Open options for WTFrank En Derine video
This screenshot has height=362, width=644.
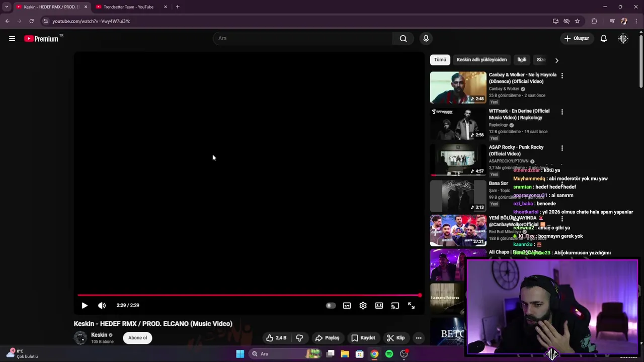[x=562, y=112]
